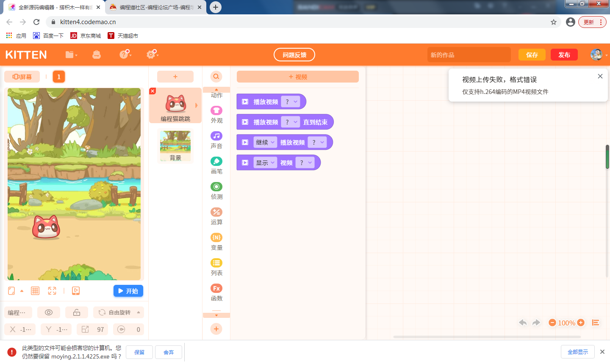Click the sprite size field showing 97
Viewport: 610px width, 364px height.
coord(92,329)
